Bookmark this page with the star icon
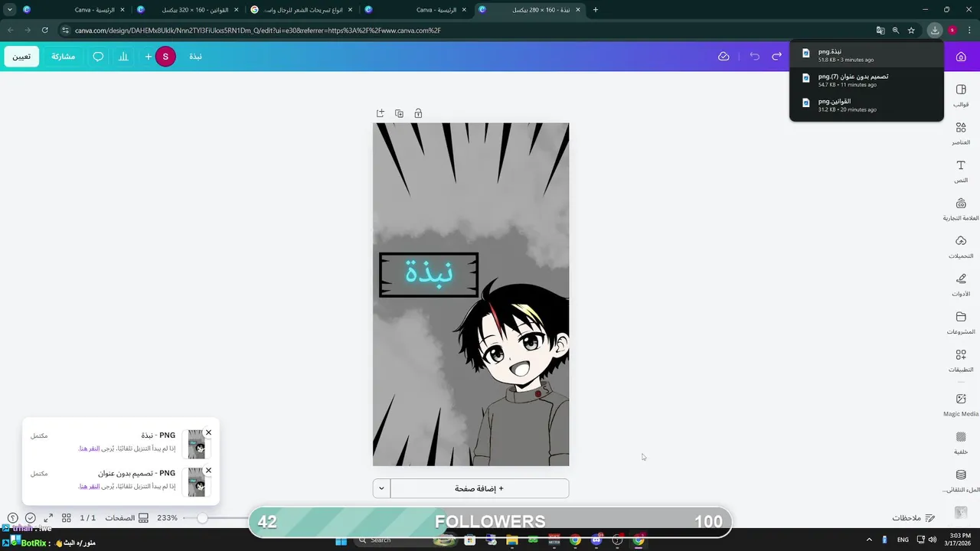 pyautogui.click(x=911, y=31)
